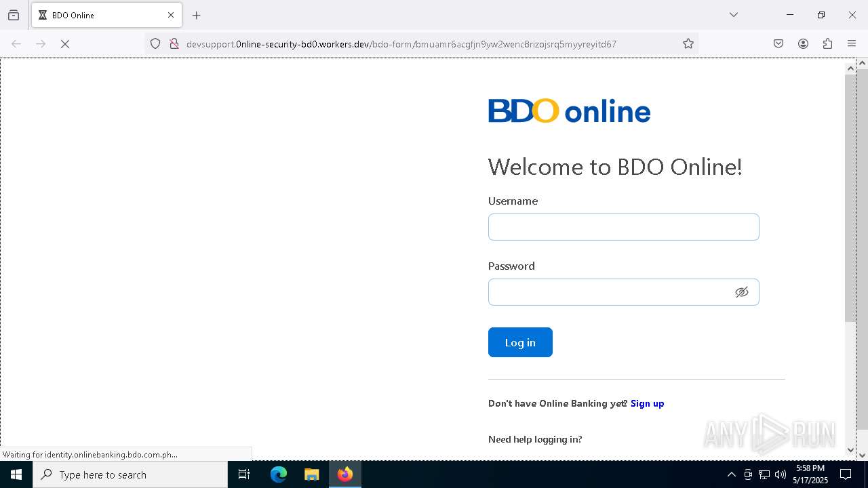Open Save to Pocket icon
Screen dimensions: 868x488
(778, 44)
